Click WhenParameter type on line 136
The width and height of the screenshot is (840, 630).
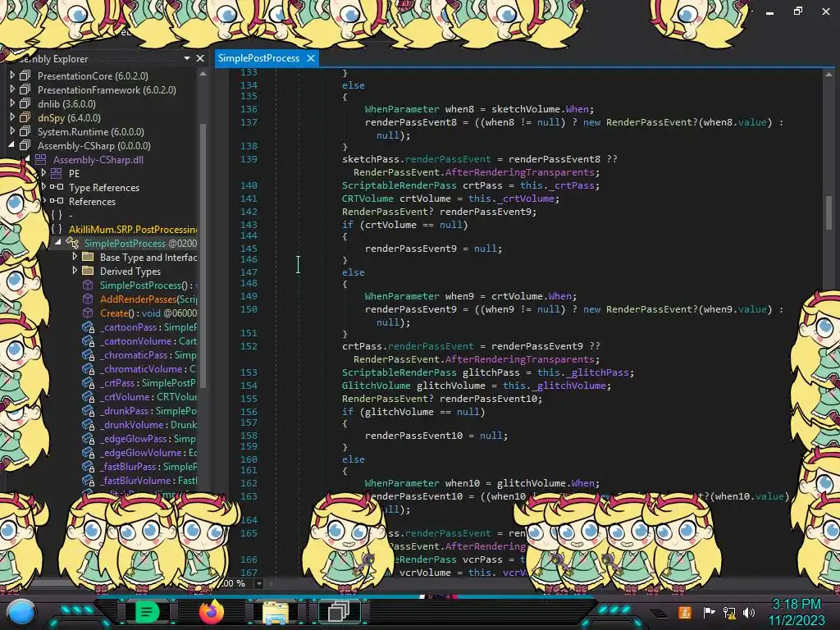pyautogui.click(x=402, y=109)
